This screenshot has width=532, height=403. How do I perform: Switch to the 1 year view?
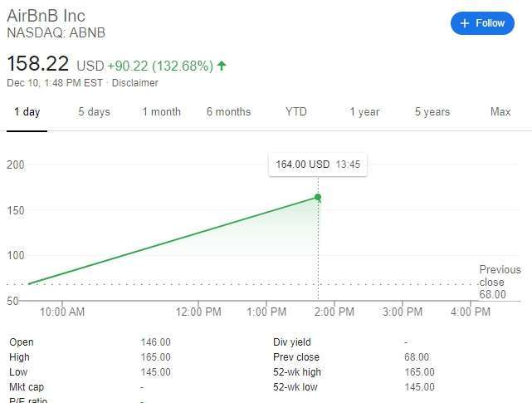[364, 112]
